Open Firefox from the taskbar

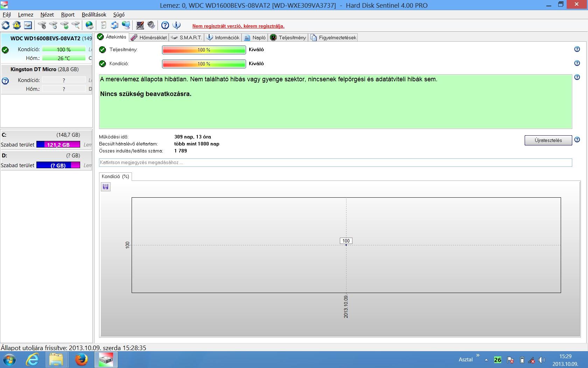click(81, 360)
